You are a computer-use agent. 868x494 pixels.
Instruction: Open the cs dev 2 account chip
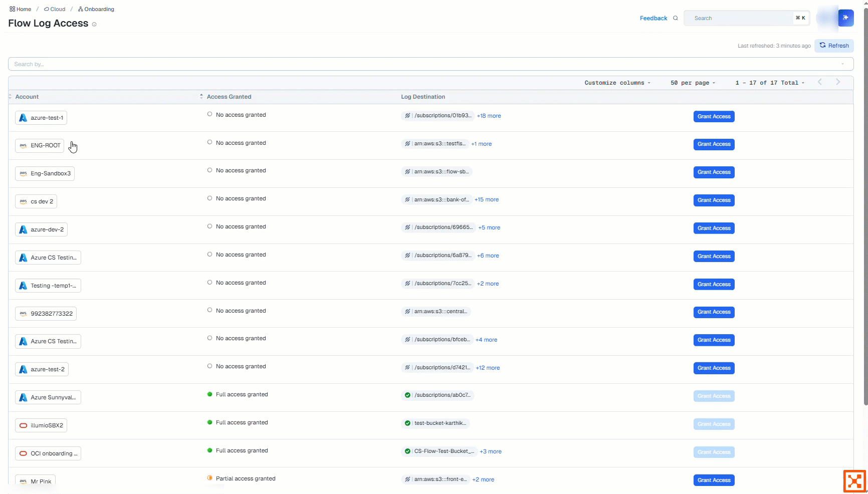coord(36,201)
